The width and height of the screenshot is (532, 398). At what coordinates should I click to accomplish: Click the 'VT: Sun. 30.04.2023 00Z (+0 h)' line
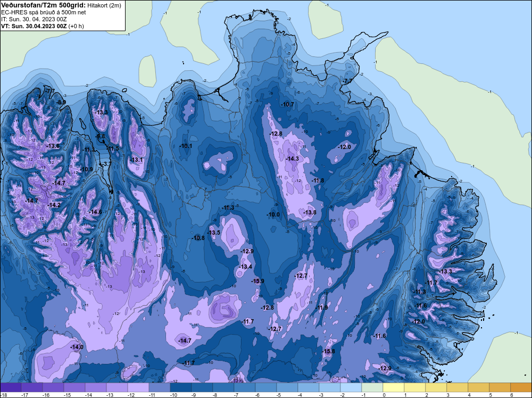pyautogui.click(x=43, y=26)
